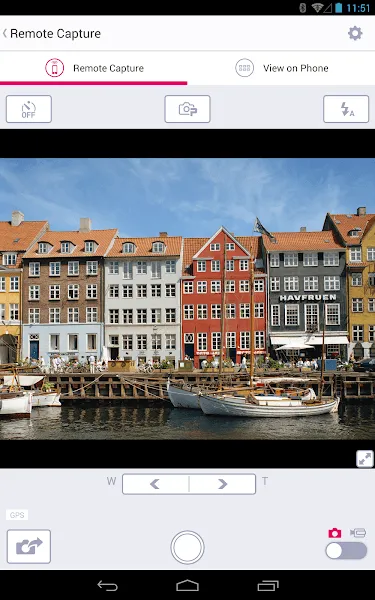Image resolution: width=375 pixels, height=600 pixels.
Task: Tap the round shutter button
Action: (187, 547)
